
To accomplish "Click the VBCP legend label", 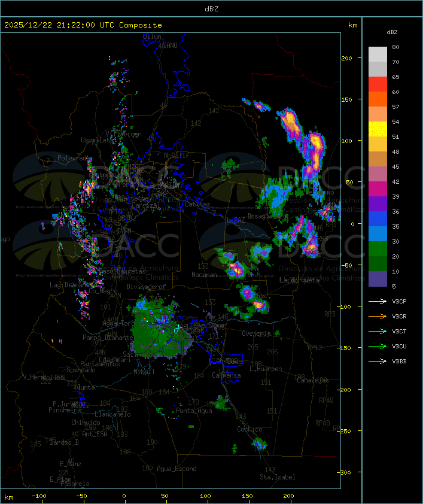I will pyautogui.click(x=399, y=302).
